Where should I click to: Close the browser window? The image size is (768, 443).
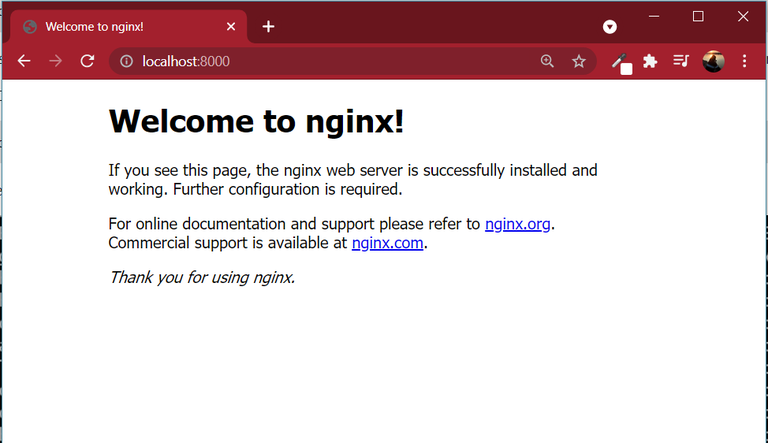coord(743,17)
